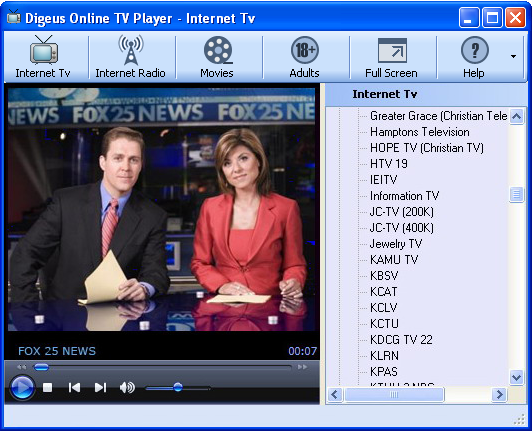Skip to the next track
Image resolution: width=532 pixels, height=432 pixels.
pyautogui.click(x=100, y=388)
